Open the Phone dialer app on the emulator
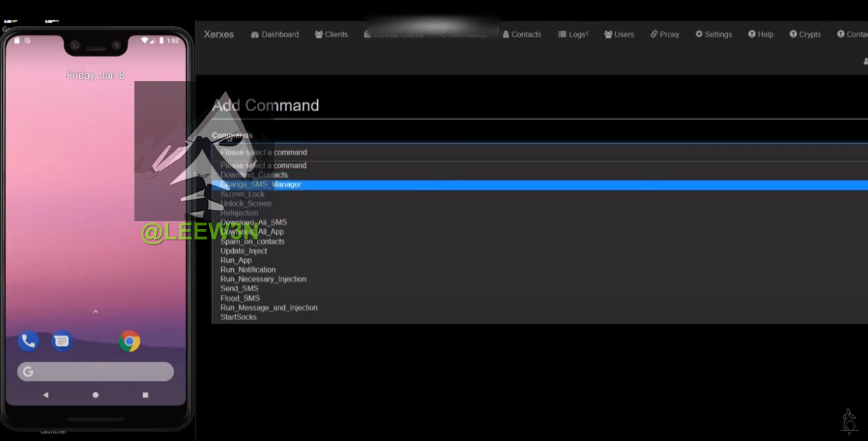The width and height of the screenshot is (868, 441). tap(28, 341)
